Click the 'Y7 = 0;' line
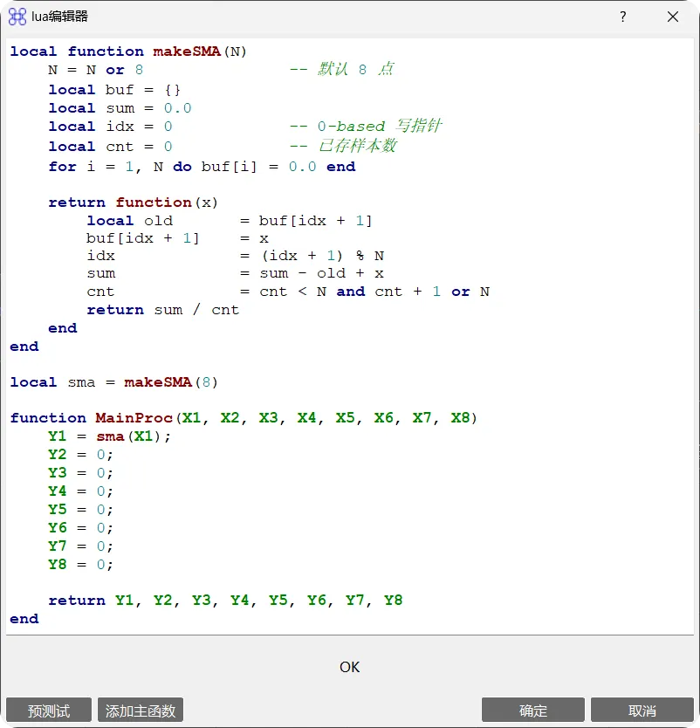This screenshot has width=700, height=728. pos(80,546)
